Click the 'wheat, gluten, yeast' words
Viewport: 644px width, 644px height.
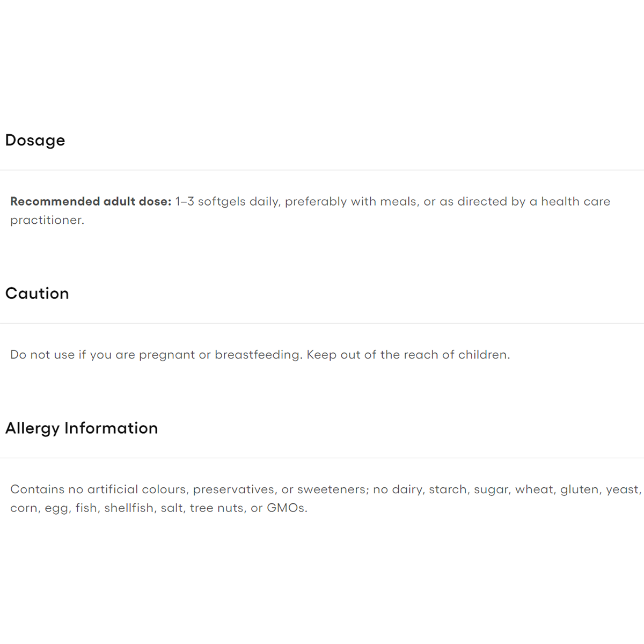[577, 489]
